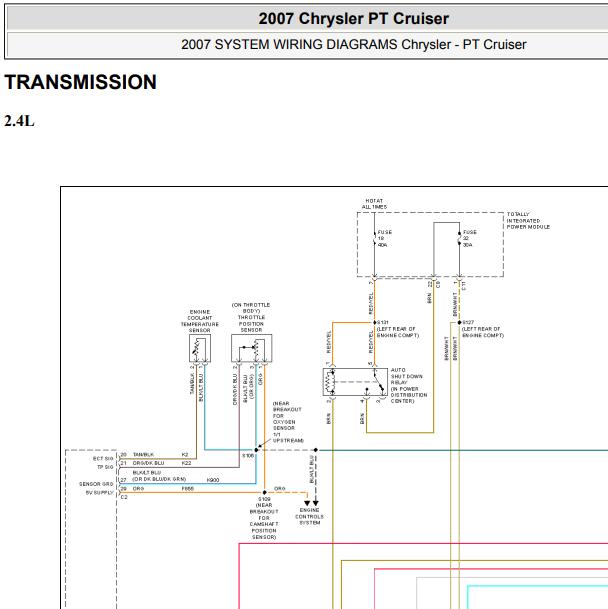Click the "TOTALLY INTEGRATED POWER MODULE" label
The image size is (608, 609).
tap(528, 221)
